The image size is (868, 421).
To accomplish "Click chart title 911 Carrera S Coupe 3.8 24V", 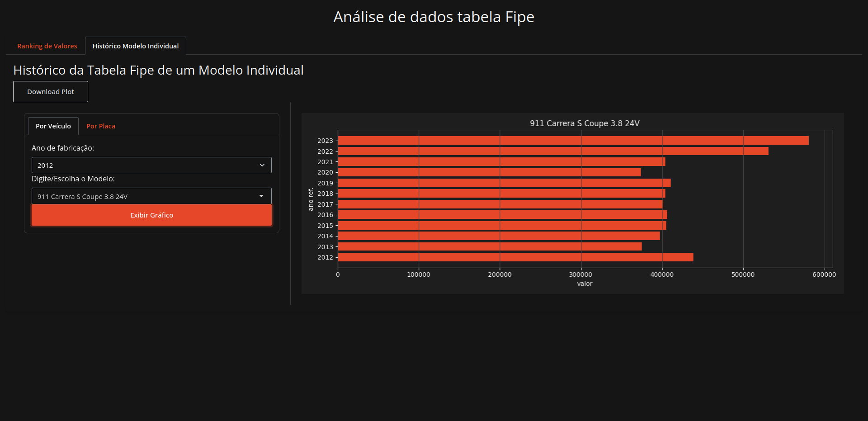I will [585, 123].
